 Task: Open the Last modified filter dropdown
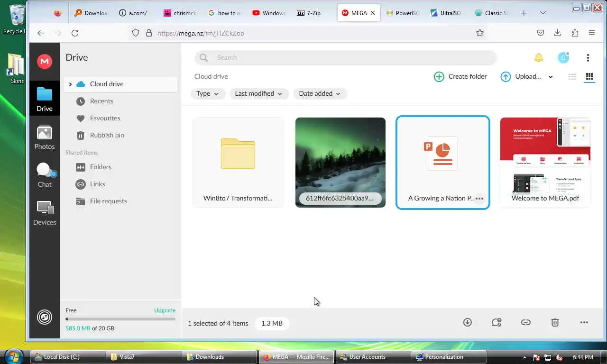coord(259,93)
